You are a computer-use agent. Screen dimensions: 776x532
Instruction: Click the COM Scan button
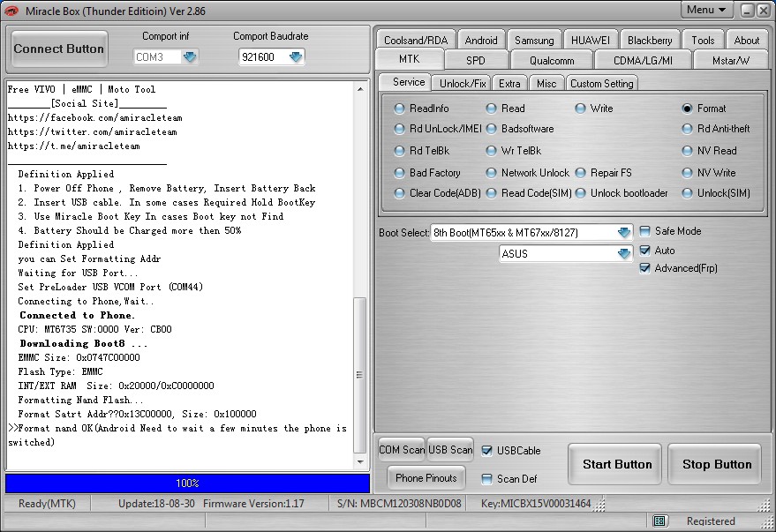pyautogui.click(x=402, y=449)
